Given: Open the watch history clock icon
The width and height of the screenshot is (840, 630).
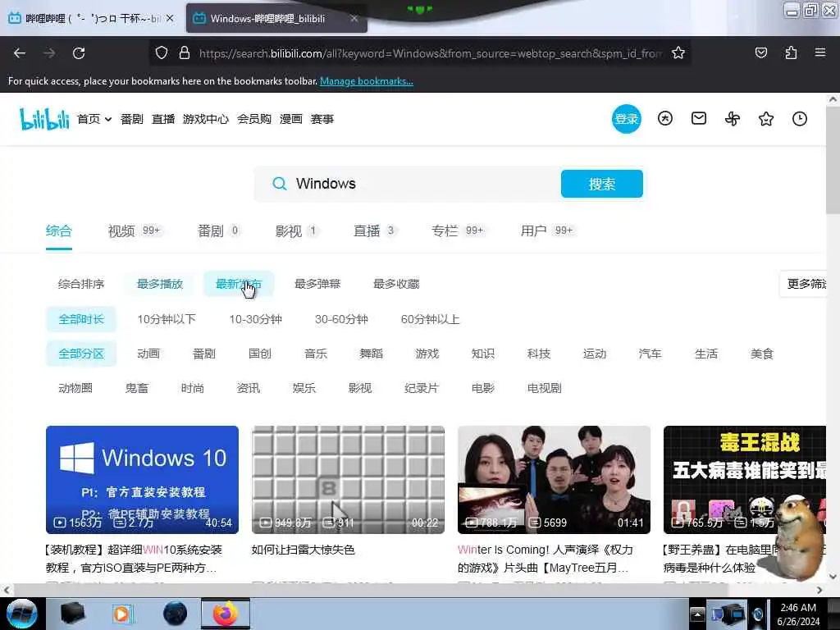Looking at the screenshot, I should [800, 118].
